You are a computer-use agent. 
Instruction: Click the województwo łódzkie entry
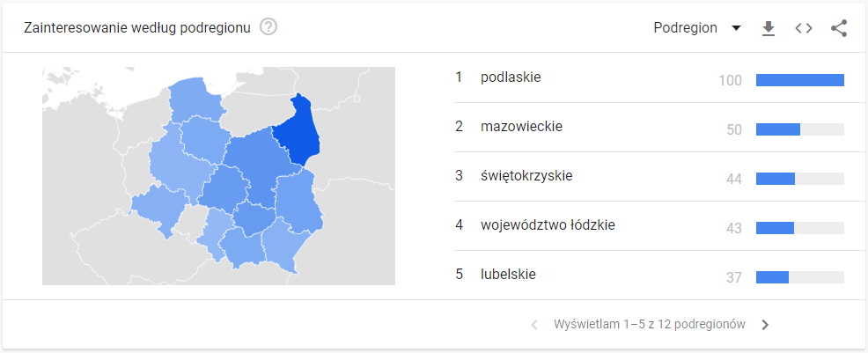click(548, 225)
